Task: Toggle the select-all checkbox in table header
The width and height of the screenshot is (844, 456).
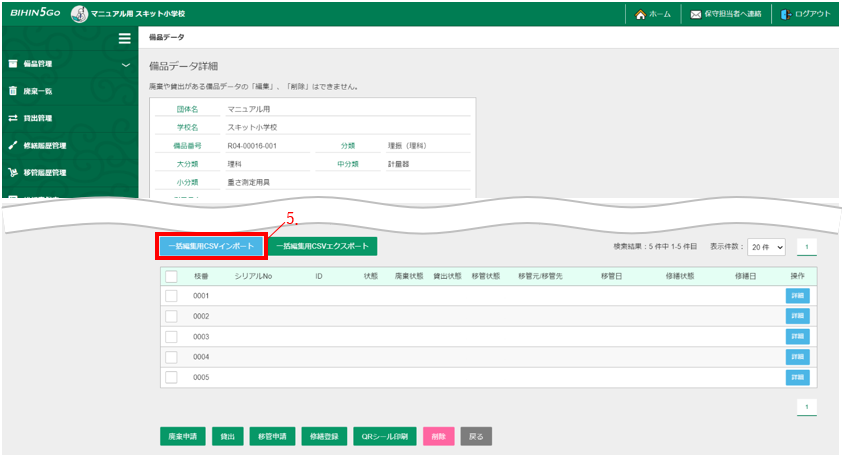Action: pos(171,277)
